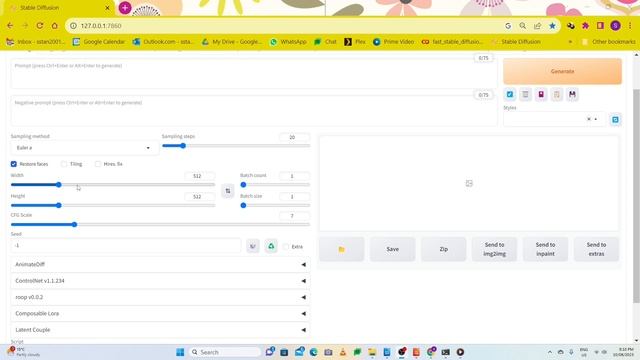Image resolution: width=640 pixels, height=360 pixels.
Task: Show hidden system tray icons chevron
Action: [550, 352]
